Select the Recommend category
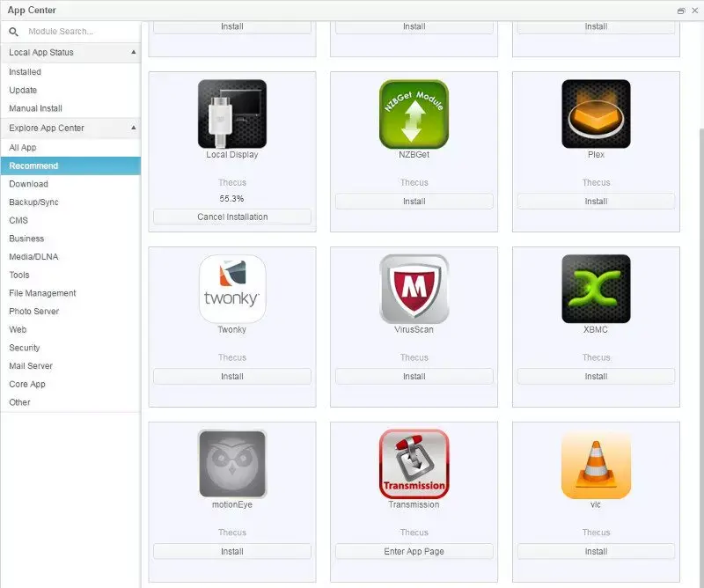 click(70, 165)
